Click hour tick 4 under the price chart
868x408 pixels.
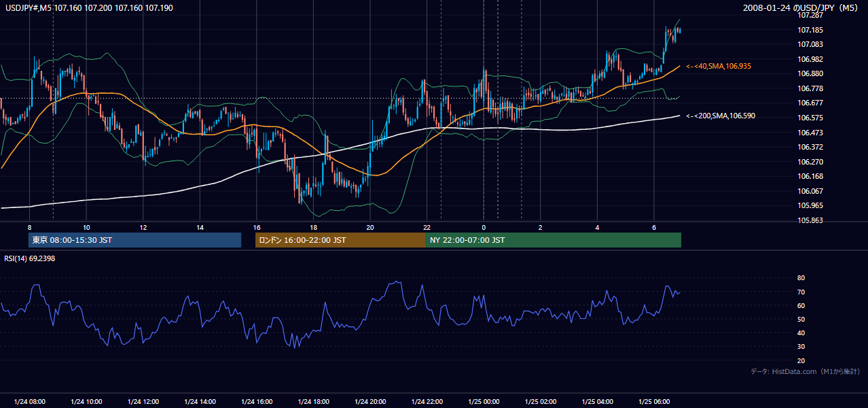pyautogui.click(x=598, y=227)
